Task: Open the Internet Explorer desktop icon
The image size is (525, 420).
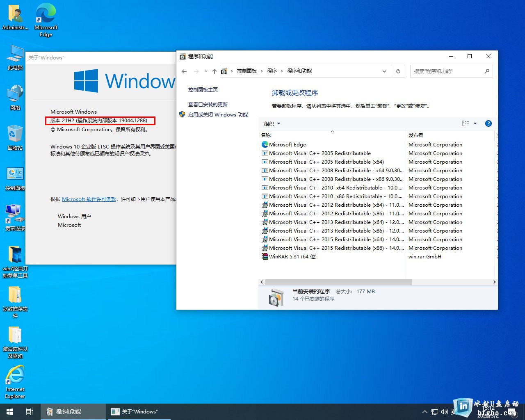Action: (15, 382)
